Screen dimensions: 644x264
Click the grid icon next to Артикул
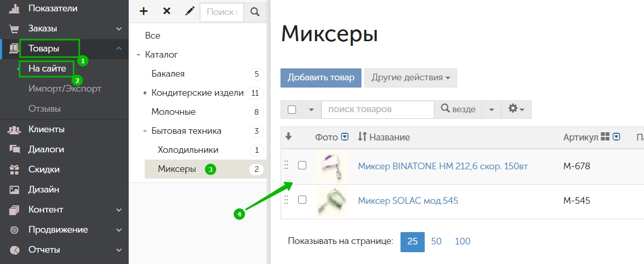tap(605, 137)
